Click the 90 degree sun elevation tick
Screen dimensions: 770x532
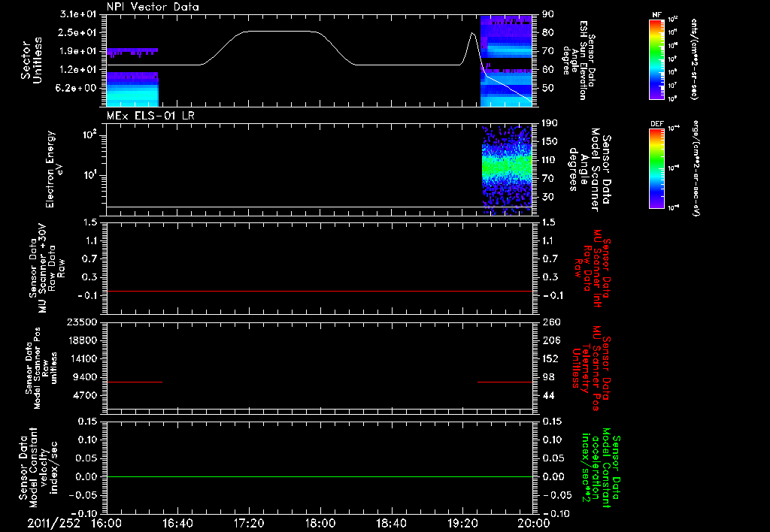(x=548, y=14)
